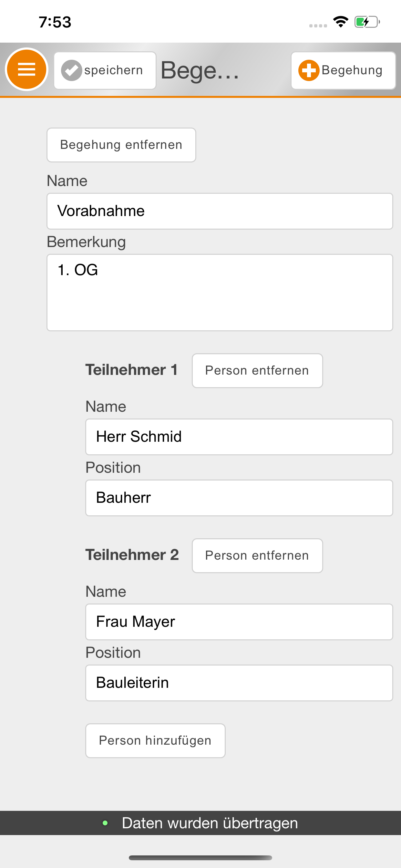Tap the battery charging icon
Viewport: 401px width, 868px height.
pyautogui.click(x=367, y=22)
